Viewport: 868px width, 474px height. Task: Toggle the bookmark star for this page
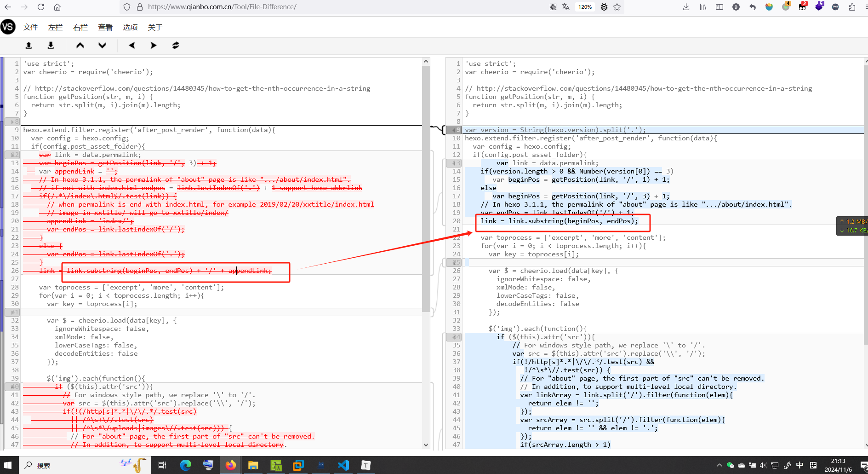617,7
